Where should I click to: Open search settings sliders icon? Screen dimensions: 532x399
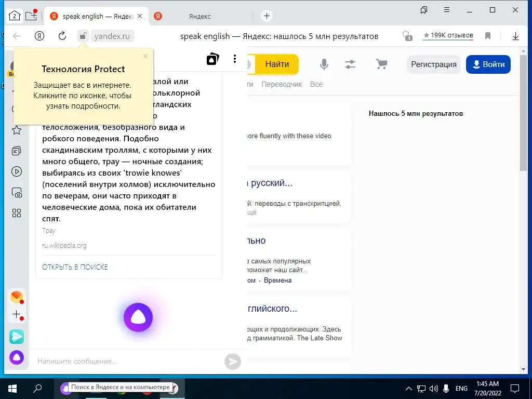(x=350, y=64)
